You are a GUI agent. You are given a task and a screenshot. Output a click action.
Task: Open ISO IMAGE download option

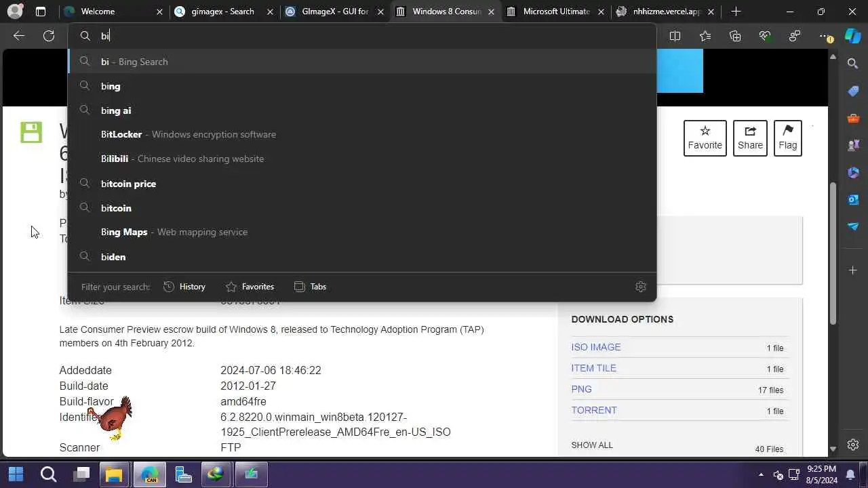[x=596, y=347]
